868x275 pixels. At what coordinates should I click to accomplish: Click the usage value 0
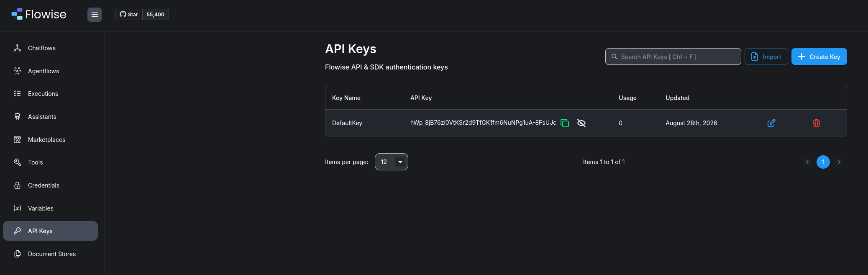(x=620, y=123)
